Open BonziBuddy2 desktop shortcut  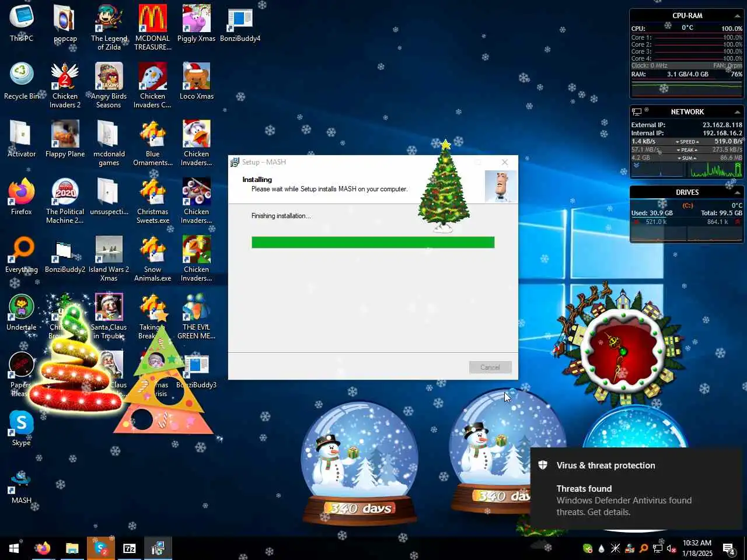tap(65, 254)
